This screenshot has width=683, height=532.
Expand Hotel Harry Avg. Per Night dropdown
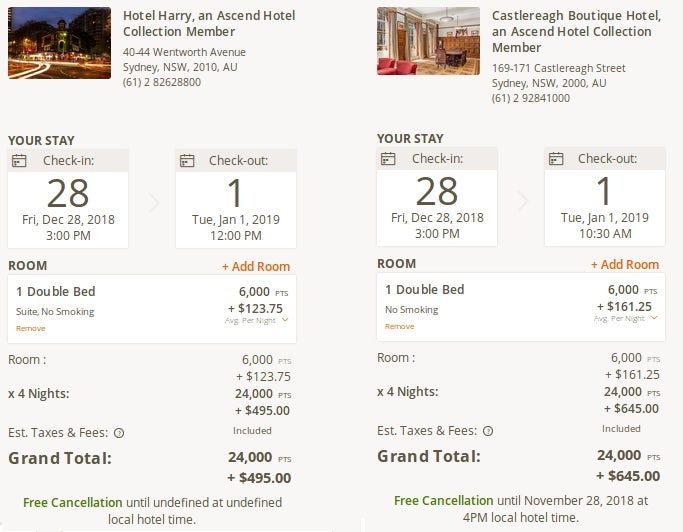point(285,320)
